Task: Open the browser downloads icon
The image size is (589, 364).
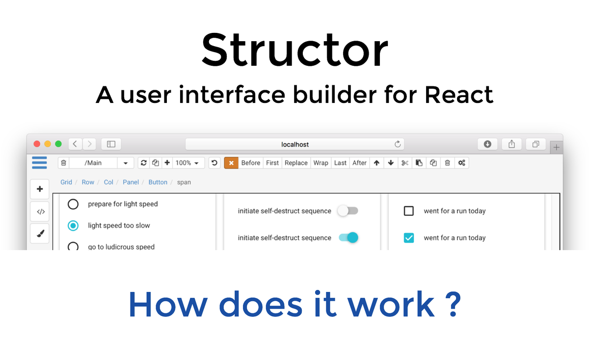Action: pyautogui.click(x=487, y=144)
